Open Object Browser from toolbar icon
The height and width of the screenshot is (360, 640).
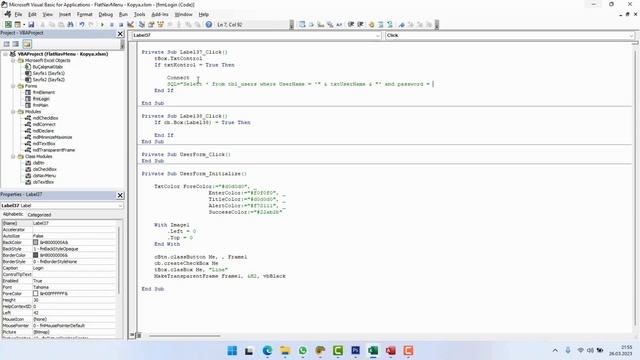pyautogui.click(x=160, y=24)
